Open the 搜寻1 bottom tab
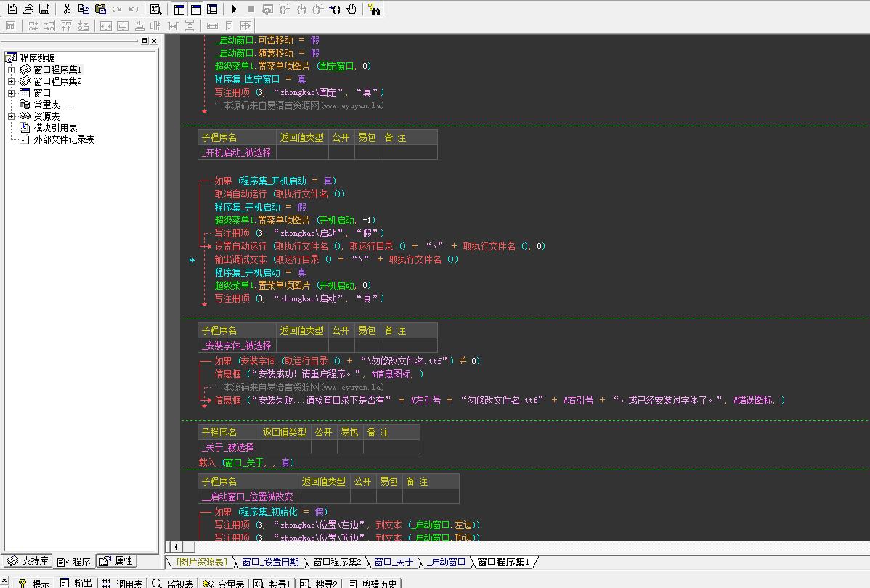 [x=272, y=584]
